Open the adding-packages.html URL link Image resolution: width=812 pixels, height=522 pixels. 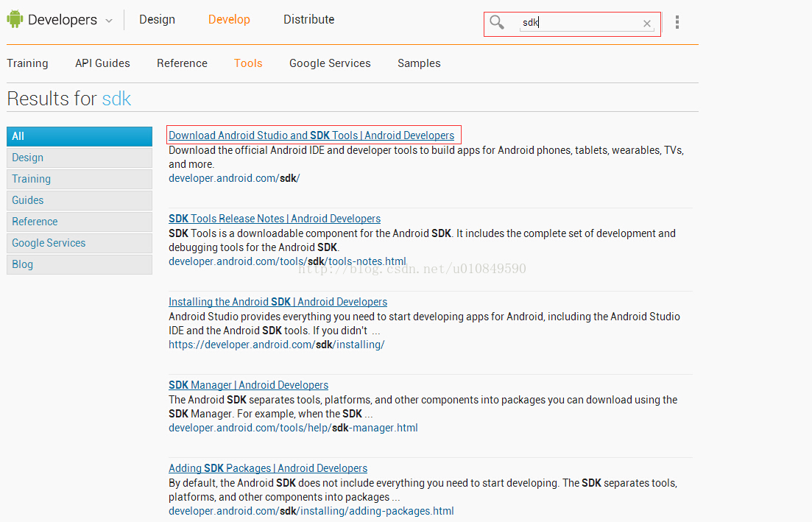click(x=311, y=511)
